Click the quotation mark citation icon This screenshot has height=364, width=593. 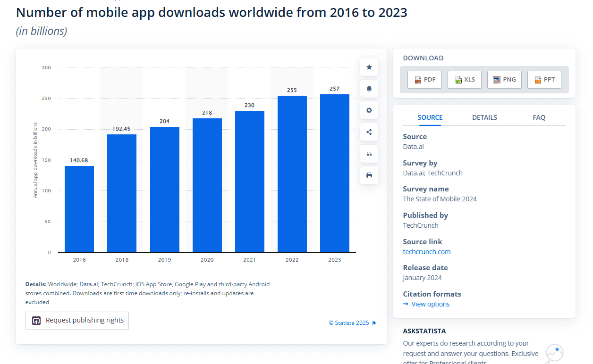point(369,154)
